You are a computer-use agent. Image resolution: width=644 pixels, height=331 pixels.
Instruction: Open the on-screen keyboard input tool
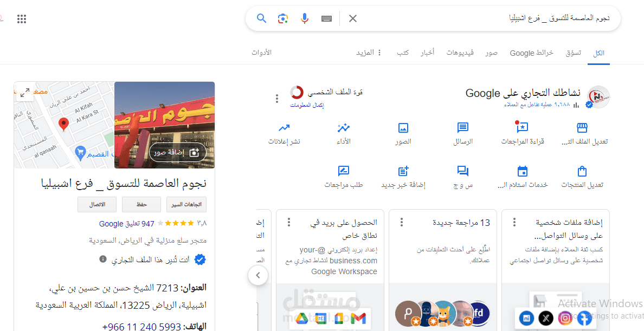click(x=326, y=18)
